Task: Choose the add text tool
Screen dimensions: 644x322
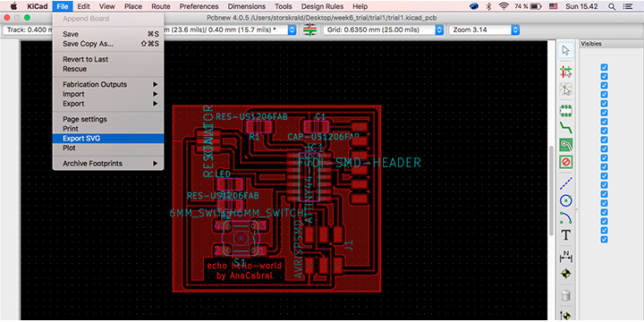Action: pos(566,235)
